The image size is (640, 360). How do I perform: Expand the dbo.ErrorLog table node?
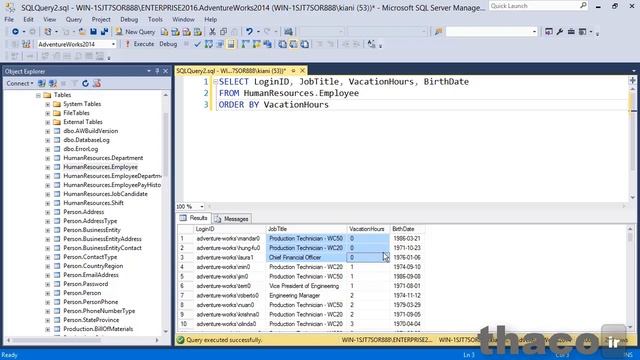click(x=47, y=149)
